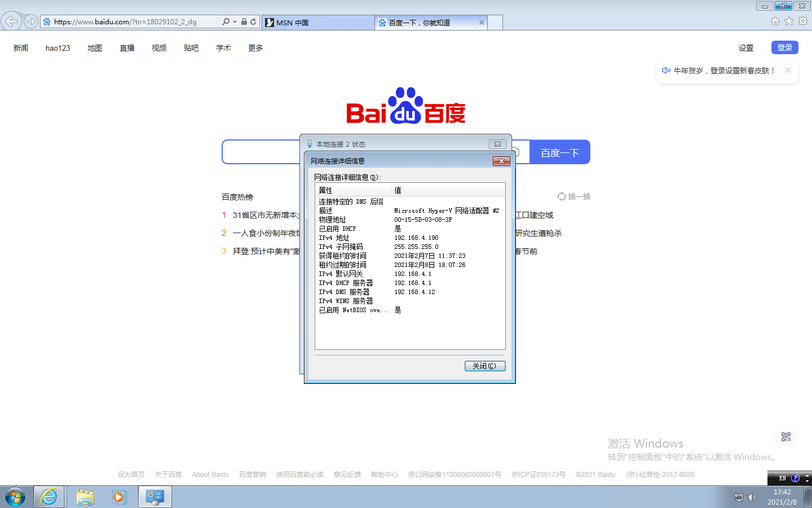Go back using the browser Back arrow
This screenshot has width=812, height=508.
click(11, 22)
